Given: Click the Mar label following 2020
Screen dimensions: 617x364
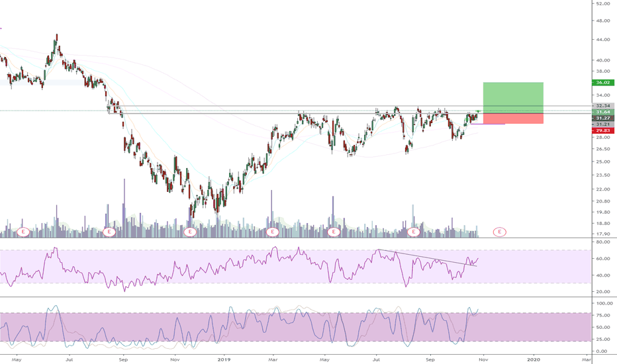Looking at the screenshot, I should pos(587,359).
